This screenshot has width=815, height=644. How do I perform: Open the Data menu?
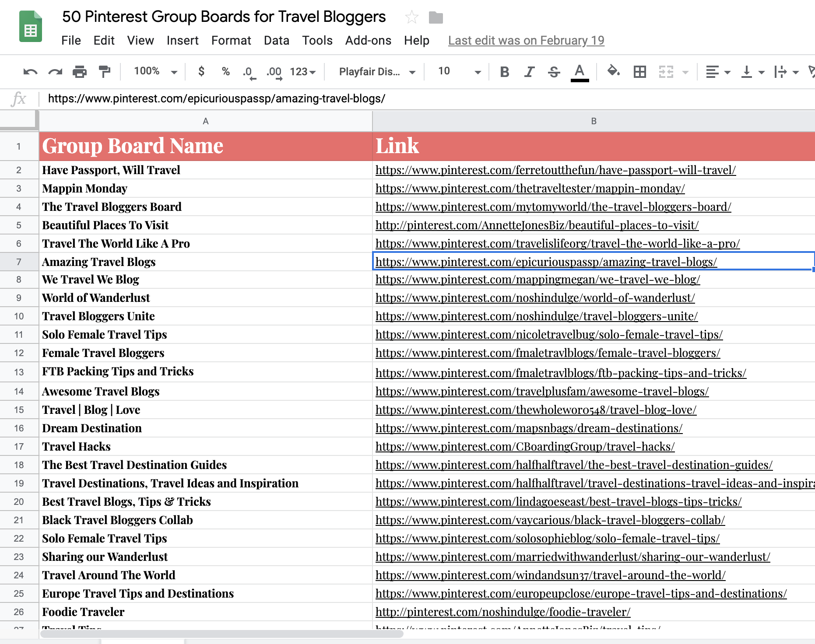point(276,40)
